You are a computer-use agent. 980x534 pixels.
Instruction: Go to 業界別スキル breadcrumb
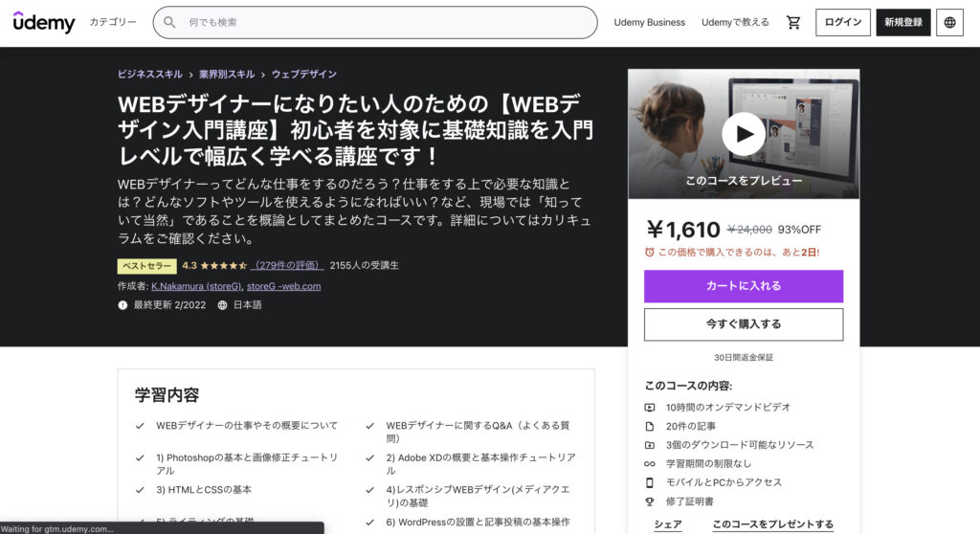click(x=227, y=74)
